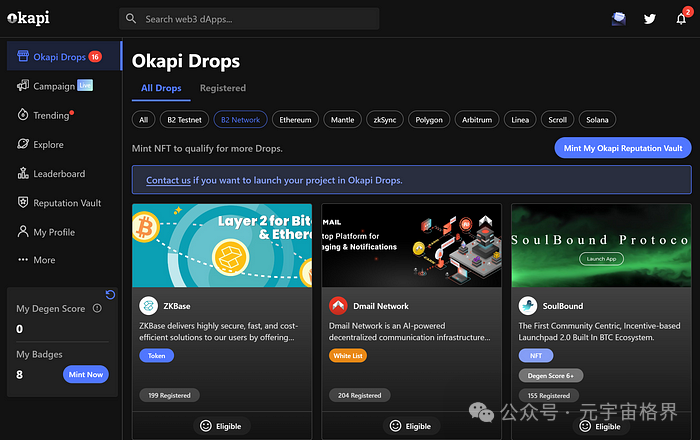Open Leaderboard in the sidebar
The height and width of the screenshot is (440, 700).
[x=64, y=174]
